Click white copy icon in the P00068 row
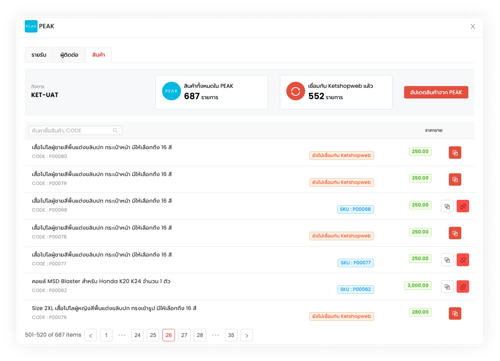 pyautogui.click(x=447, y=206)
